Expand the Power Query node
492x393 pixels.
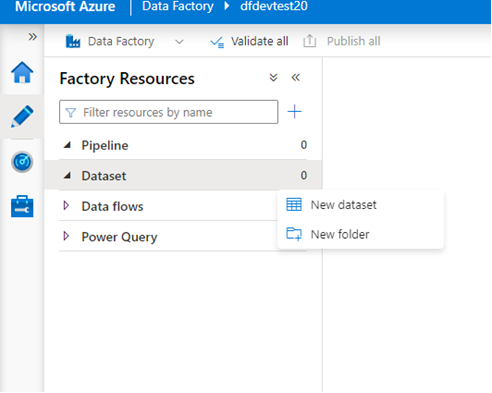(66, 236)
